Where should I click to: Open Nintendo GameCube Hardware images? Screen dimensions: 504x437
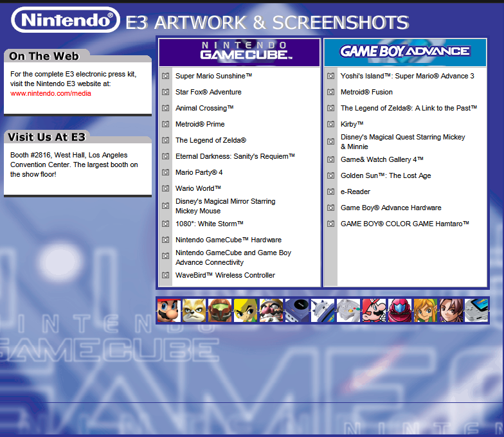tap(228, 240)
